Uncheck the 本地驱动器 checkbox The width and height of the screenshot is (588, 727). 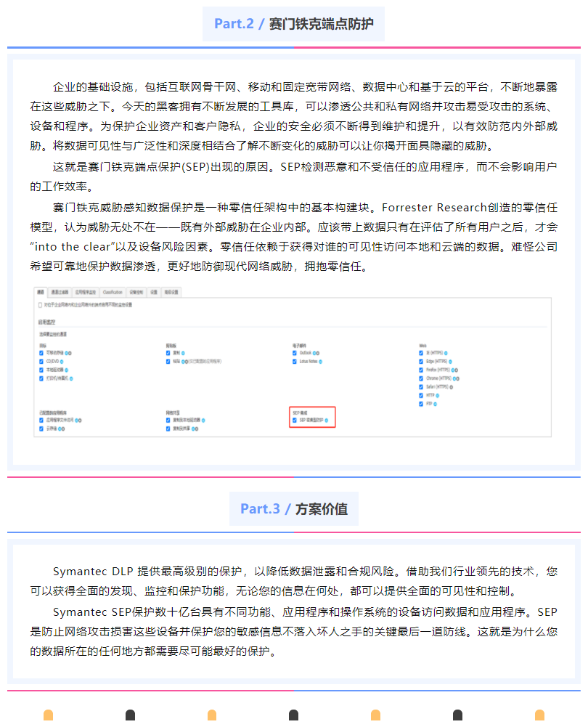[41, 370]
